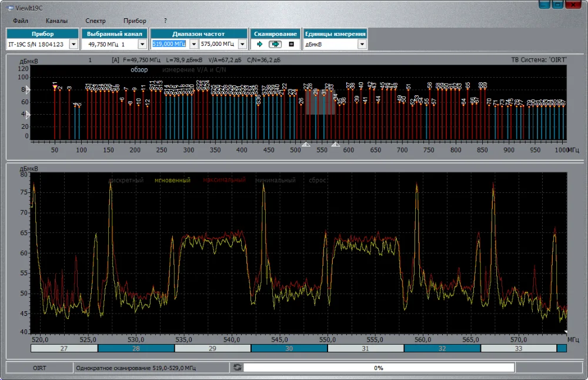
Task: Maximize the ViewIt19C window
Action: click(x=557, y=5)
